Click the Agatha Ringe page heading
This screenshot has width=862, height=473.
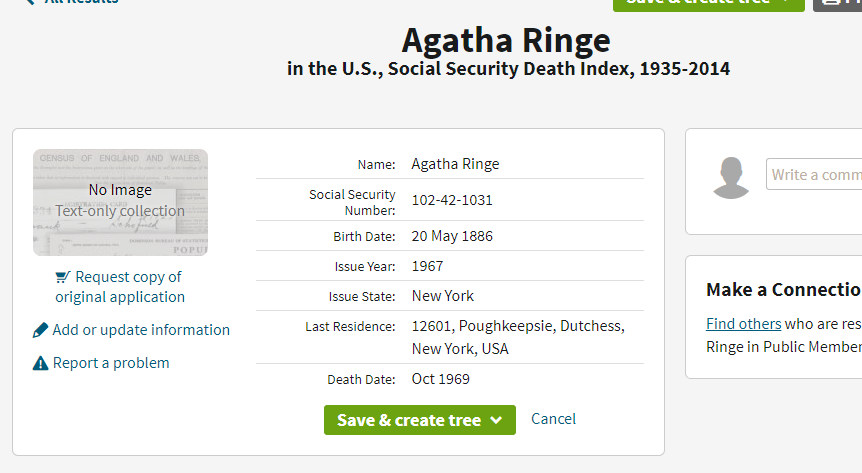pos(506,40)
